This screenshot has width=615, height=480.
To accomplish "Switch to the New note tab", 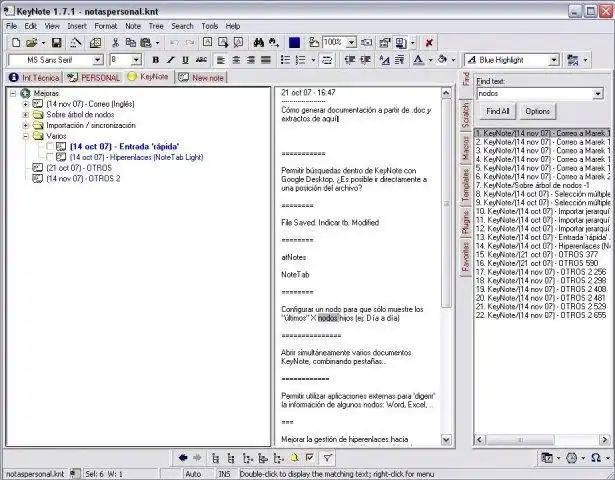I will pos(202,78).
